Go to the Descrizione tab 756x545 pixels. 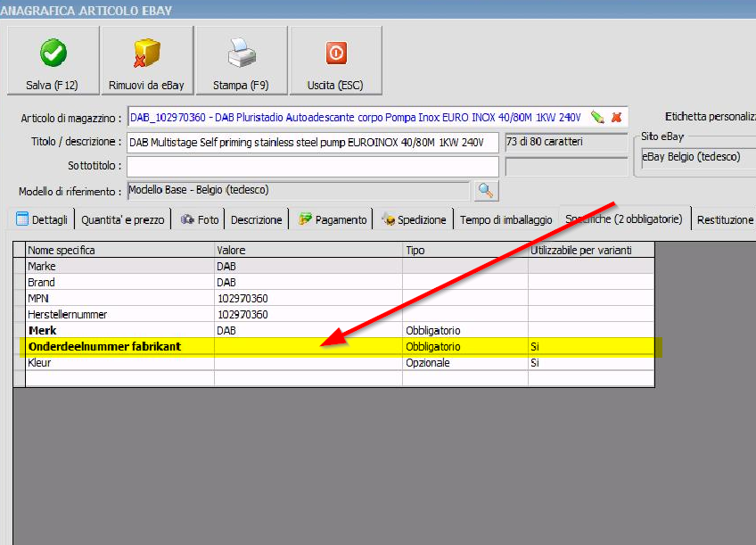pos(256,219)
